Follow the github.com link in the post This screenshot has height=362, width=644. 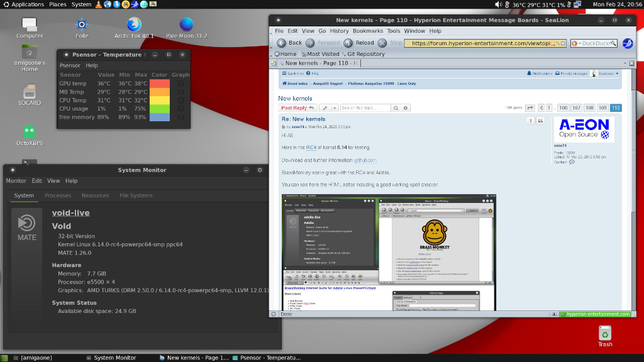pos(365,160)
